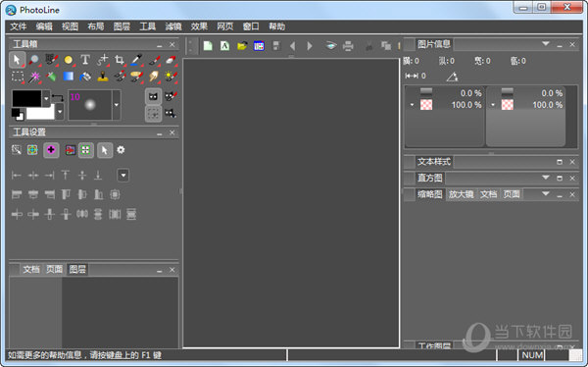Select the magic wand tool

pyautogui.click(x=34, y=77)
